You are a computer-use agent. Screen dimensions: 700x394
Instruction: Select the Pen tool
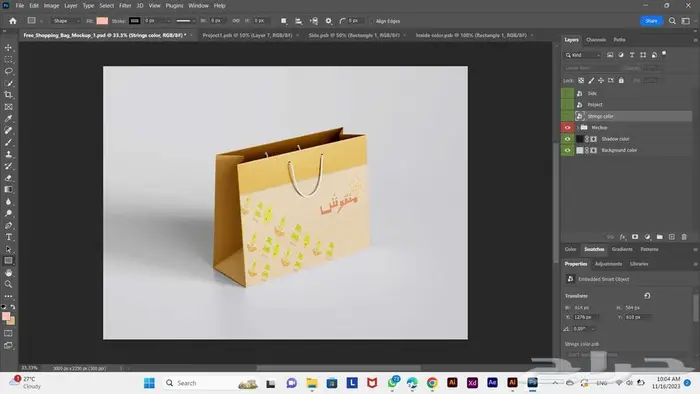[x=8, y=225]
